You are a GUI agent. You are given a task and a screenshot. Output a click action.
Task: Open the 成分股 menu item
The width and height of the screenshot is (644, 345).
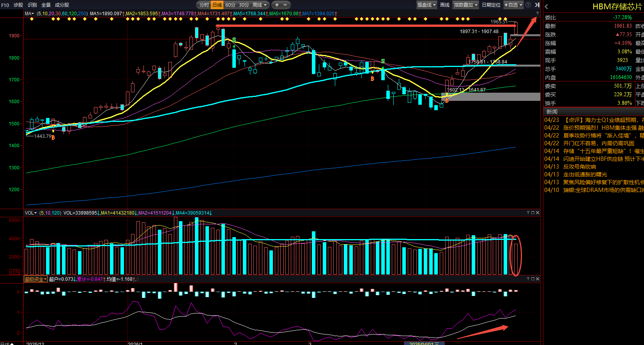62,5
